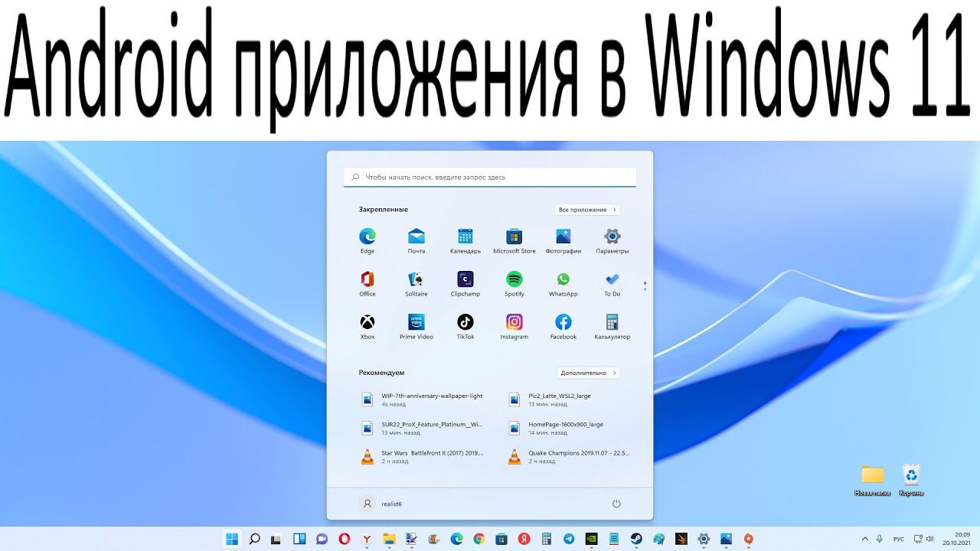Image resolution: width=980 pixels, height=551 pixels.
Task: Launch the Почта mail app
Action: click(x=416, y=240)
